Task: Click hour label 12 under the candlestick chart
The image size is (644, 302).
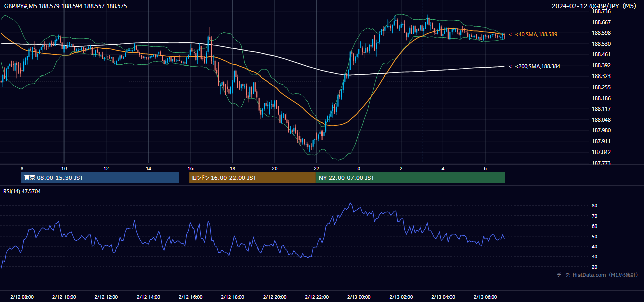Action: [x=106, y=168]
